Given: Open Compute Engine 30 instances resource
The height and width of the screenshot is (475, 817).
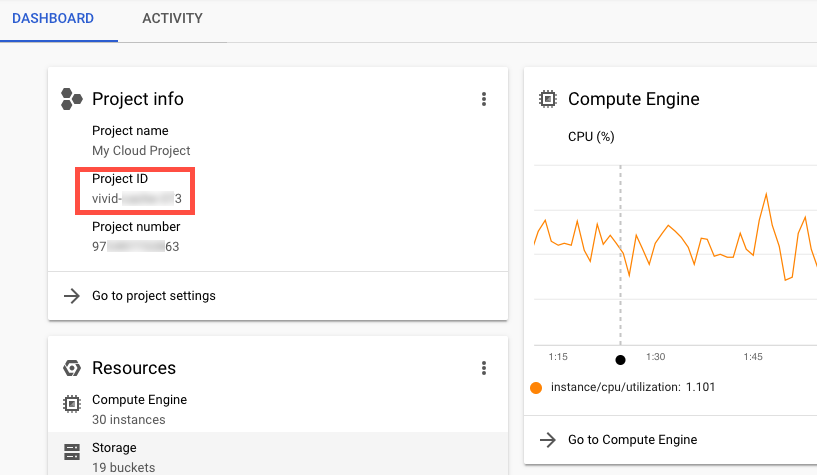Looking at the screenshot, I should pos(139,409).
